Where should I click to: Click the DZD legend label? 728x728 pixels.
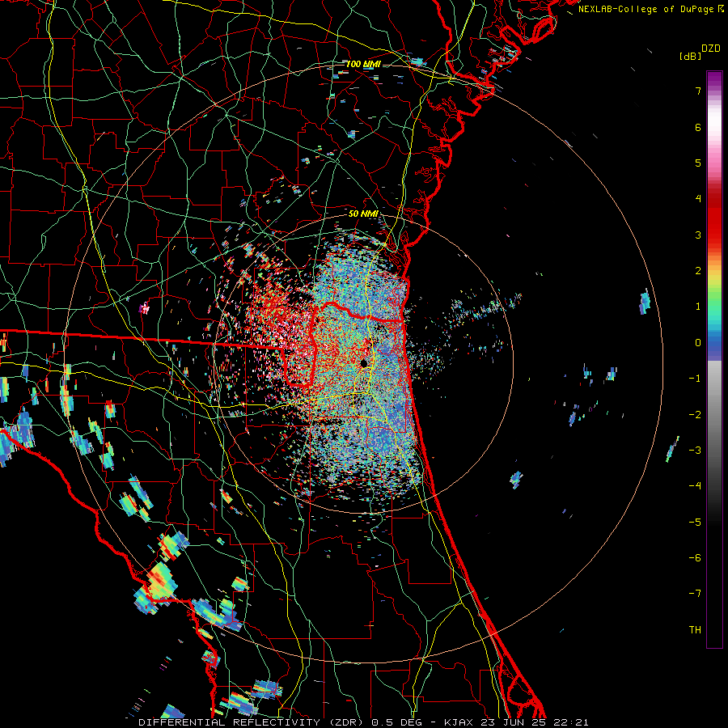coord(711,49)
